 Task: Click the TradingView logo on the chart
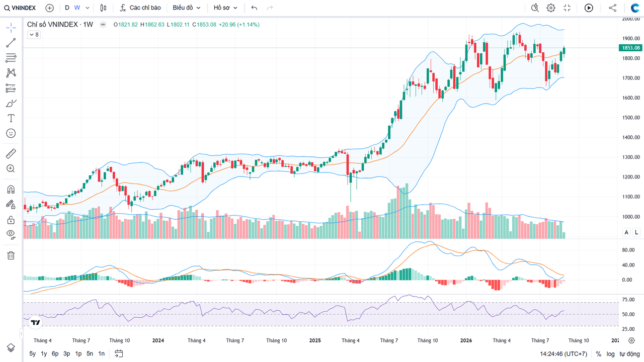coord(35,323)
